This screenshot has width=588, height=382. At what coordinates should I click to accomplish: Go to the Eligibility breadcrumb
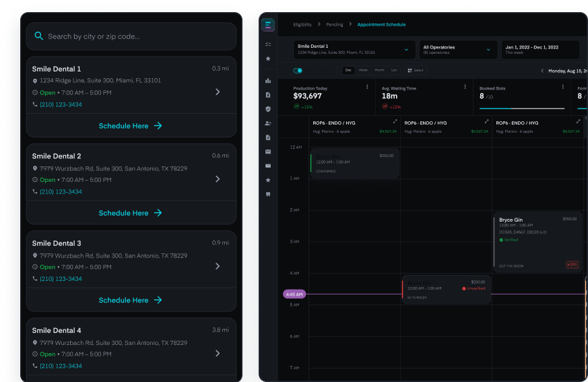pos(302,24)
